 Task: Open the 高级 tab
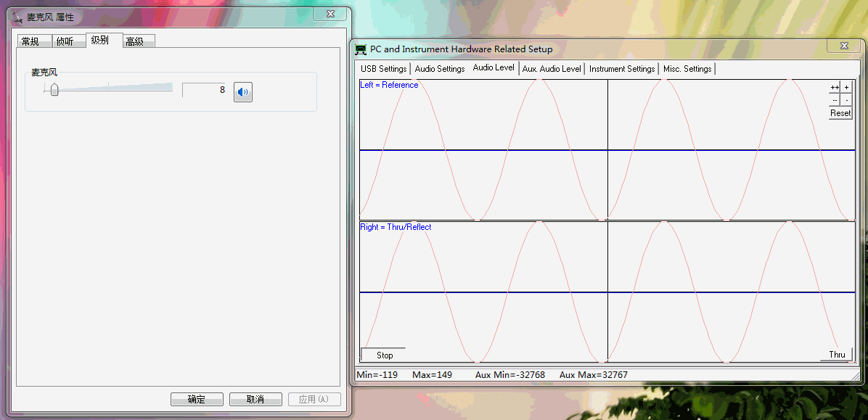point(138,41)
